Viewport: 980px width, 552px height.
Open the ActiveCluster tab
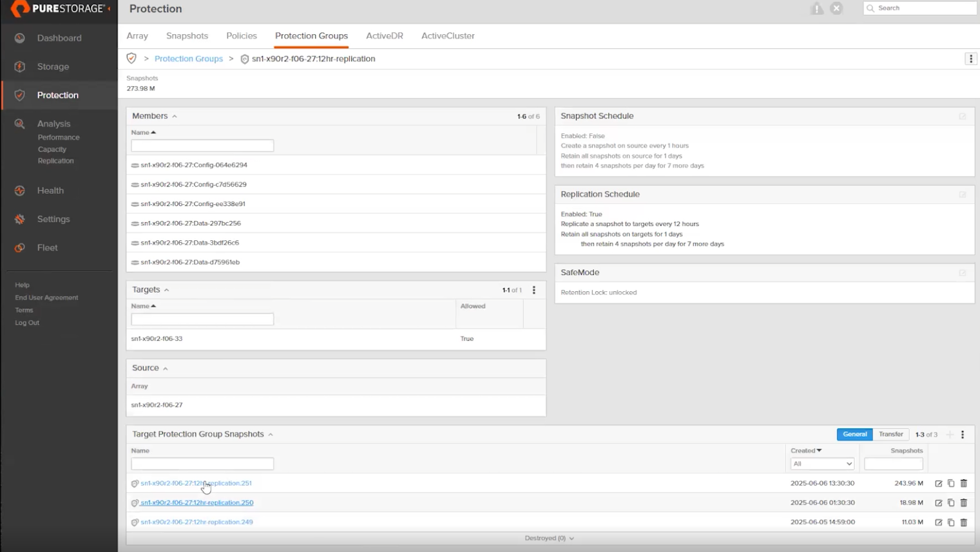click(447, 35)
